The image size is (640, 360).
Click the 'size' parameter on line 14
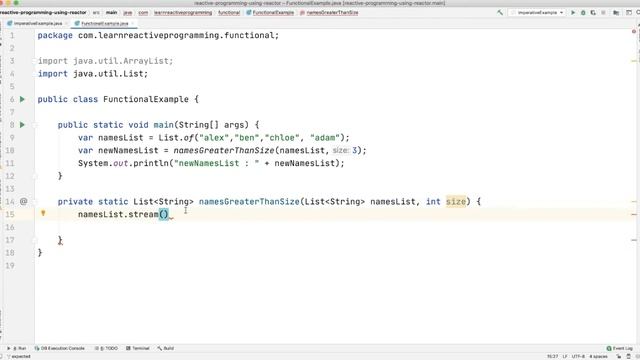coord(456,201)
